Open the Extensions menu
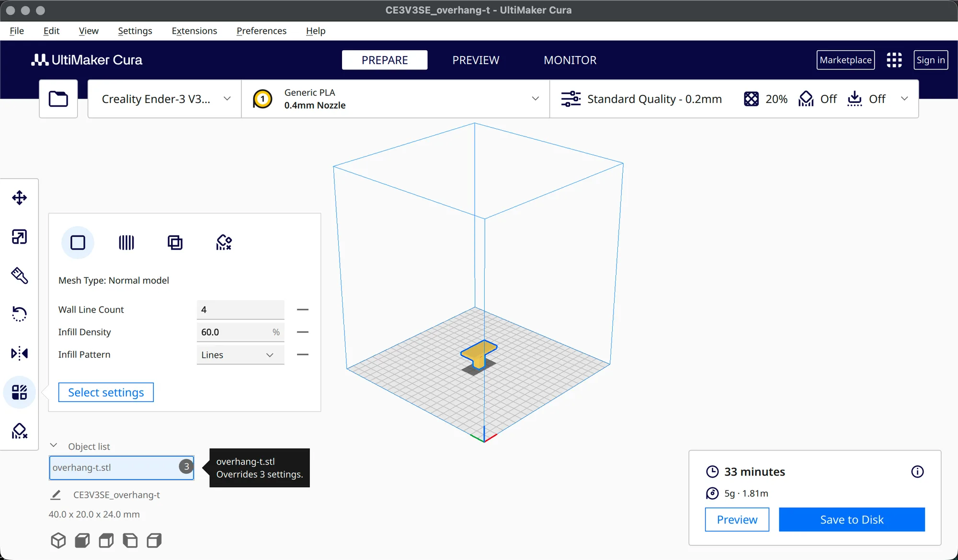958x560 pixels. pyautogui.click(x=194, y=31)
